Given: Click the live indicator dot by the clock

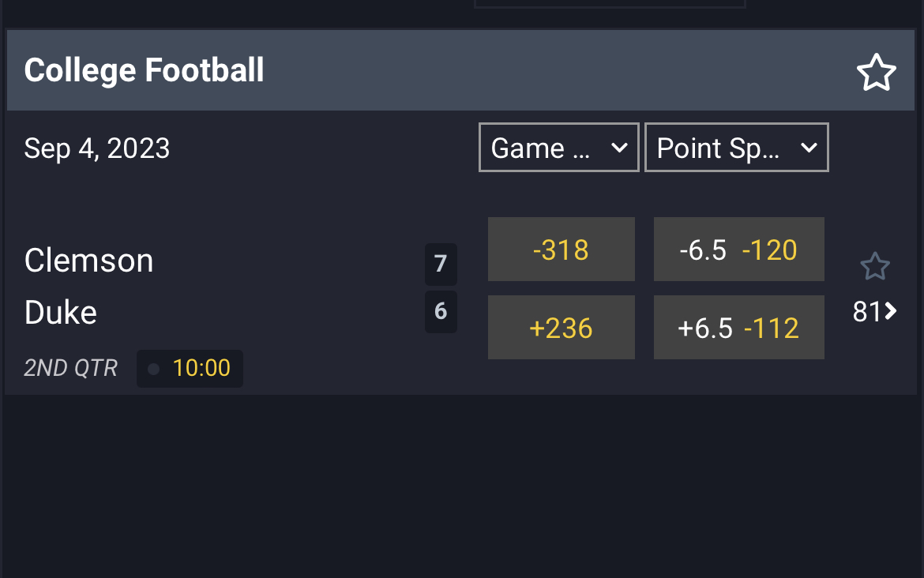Looking at the screenshot, I should pos(153,369).
